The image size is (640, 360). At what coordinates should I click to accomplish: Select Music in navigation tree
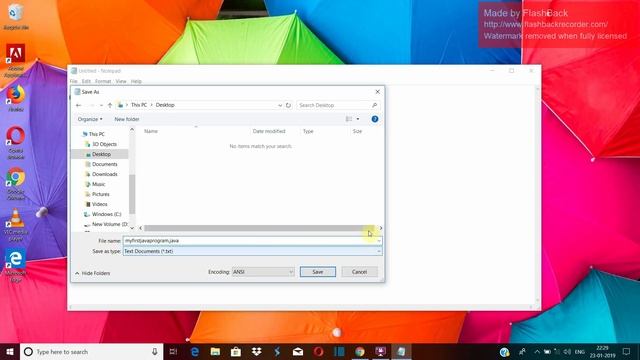tap(98, 184)
